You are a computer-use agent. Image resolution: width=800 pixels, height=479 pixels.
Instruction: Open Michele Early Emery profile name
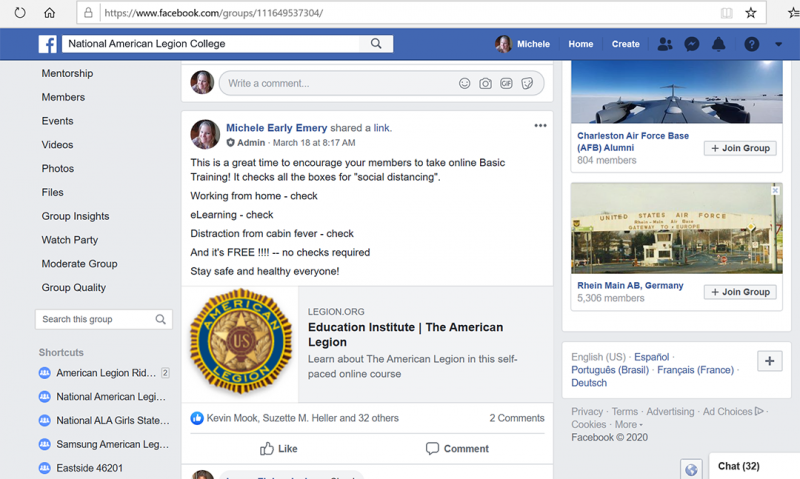click(277, 128)
